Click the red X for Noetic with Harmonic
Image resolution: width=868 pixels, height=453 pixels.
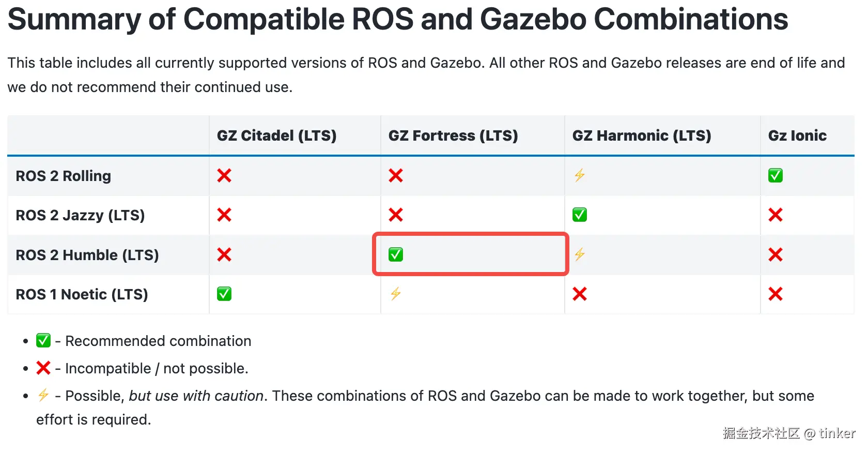[x=580, y=294]
